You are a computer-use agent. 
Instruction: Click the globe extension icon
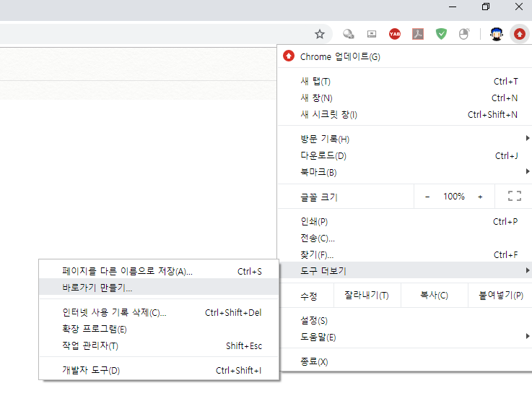pyautogui.click(x=349, y=34)
